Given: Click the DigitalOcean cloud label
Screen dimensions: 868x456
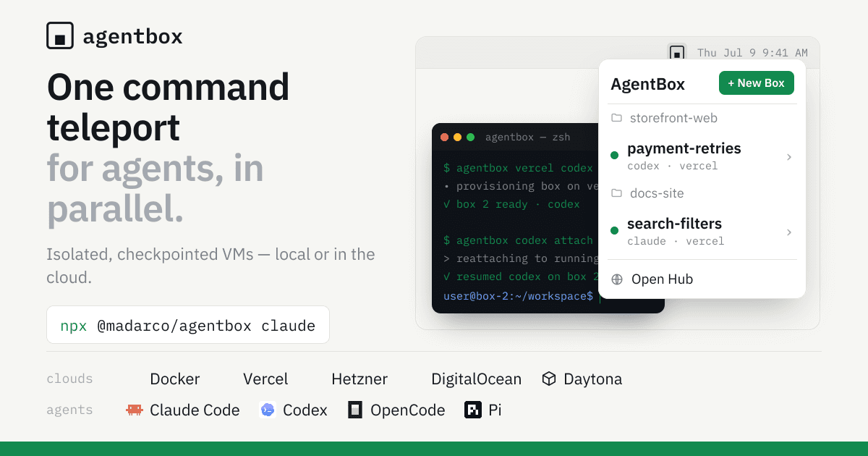Looking at the screenshot, I should pyautogui.click(x=476, y=379).
